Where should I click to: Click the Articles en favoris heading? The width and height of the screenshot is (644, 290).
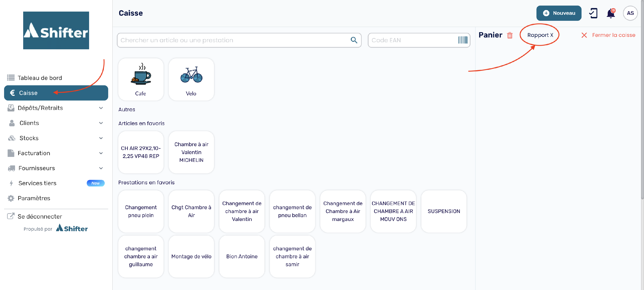point(141,123)
